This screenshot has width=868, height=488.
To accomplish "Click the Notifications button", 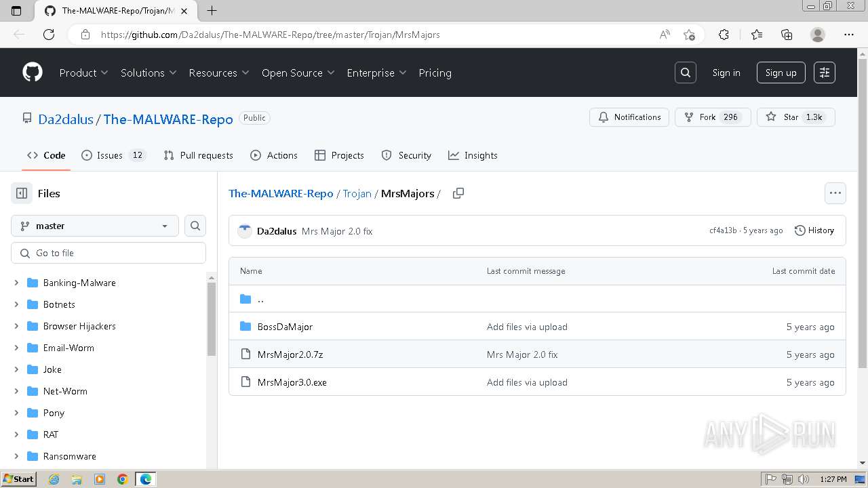I will click(x=629, y=117).
